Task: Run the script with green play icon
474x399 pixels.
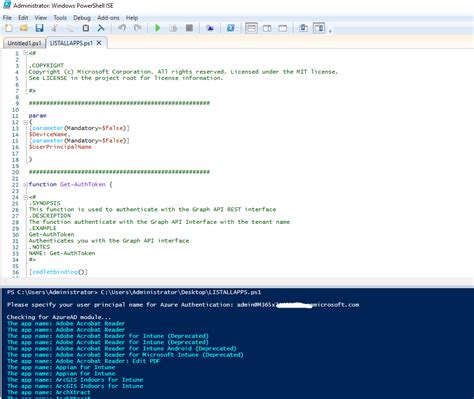Action: [158, 28]
